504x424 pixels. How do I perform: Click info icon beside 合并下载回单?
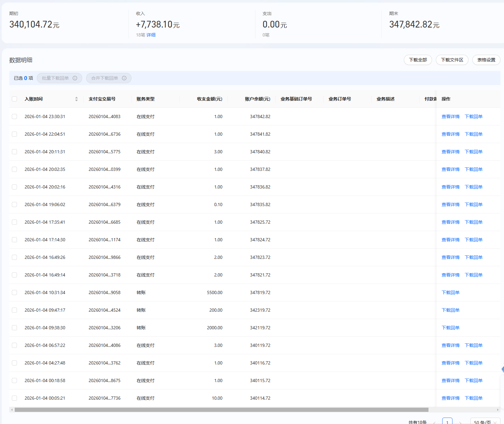(x=124, y=78)
